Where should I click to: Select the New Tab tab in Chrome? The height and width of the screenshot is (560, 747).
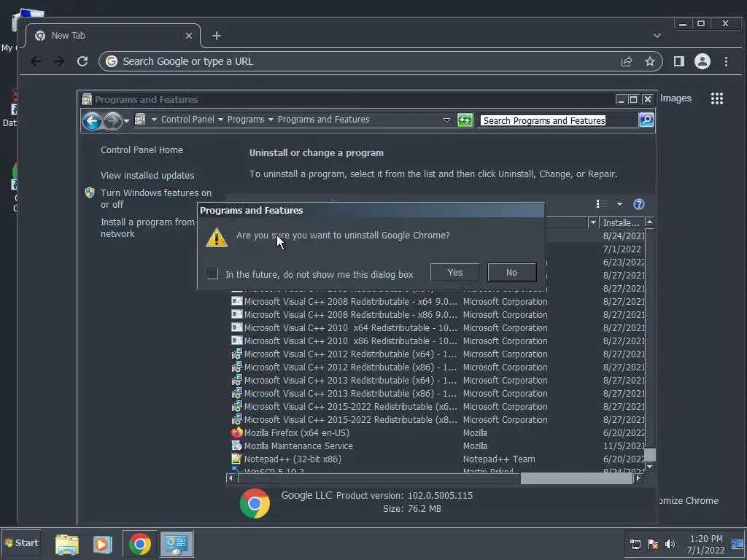point(113,36)
